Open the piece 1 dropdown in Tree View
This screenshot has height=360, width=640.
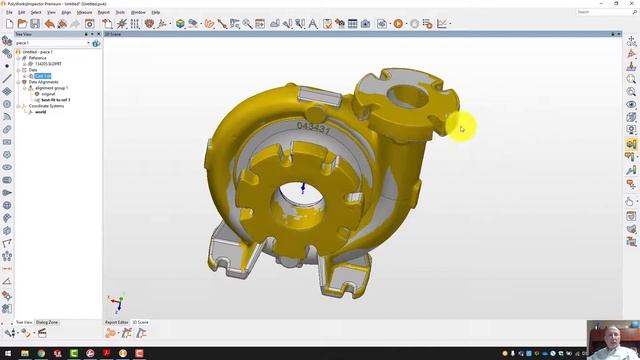pos(88,43)
